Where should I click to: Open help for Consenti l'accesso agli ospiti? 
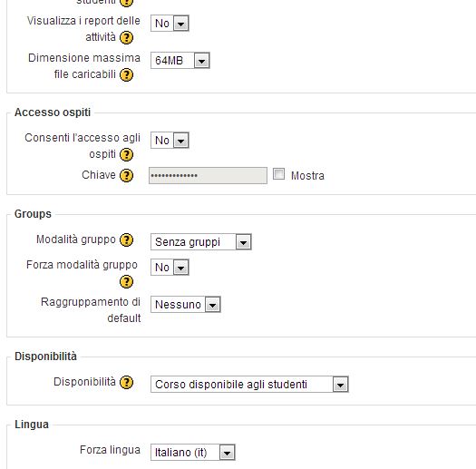(126, 154)
